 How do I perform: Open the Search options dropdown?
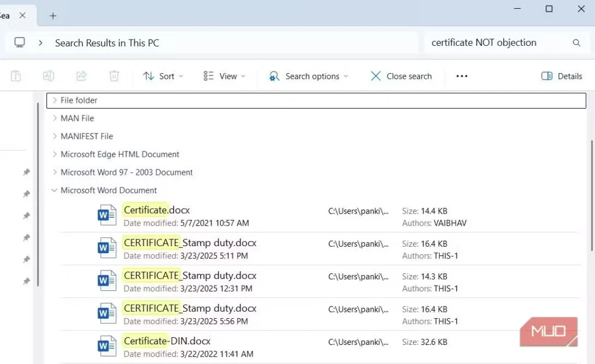click(x=309, y=76)
